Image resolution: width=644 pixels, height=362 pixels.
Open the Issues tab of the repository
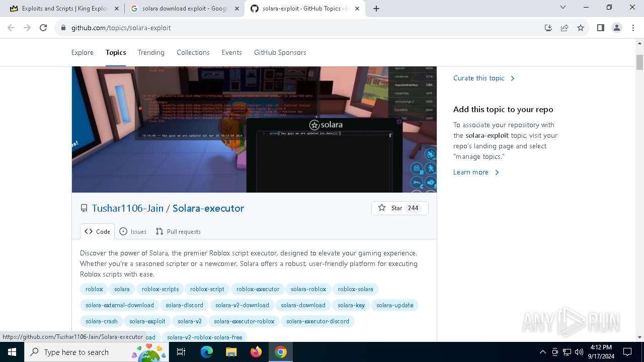[133, 231]
